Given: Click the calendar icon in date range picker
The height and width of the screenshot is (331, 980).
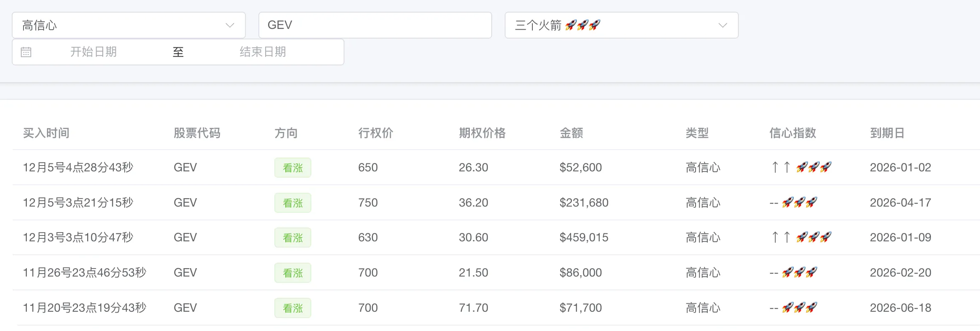Looking at the screenshot, I should point(26,52).
